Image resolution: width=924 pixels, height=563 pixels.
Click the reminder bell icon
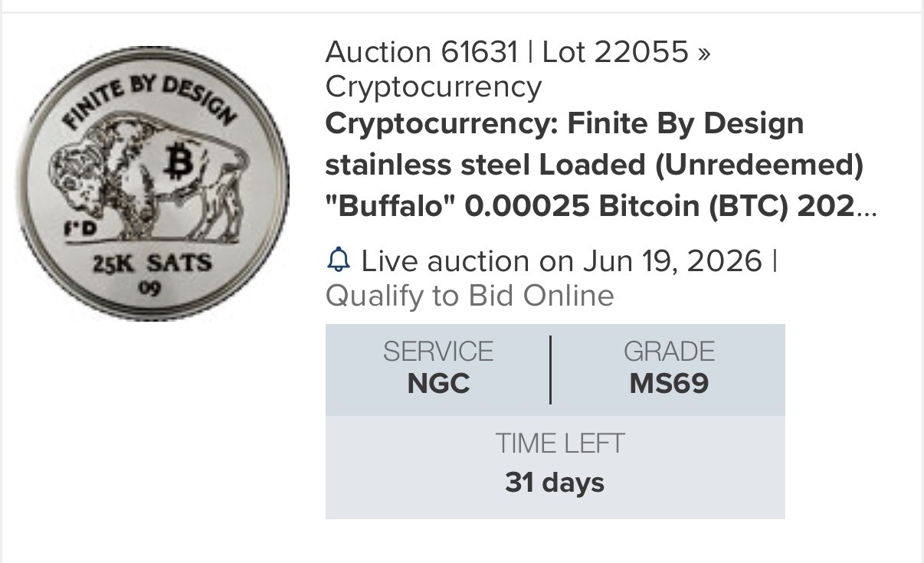point(338,261)
